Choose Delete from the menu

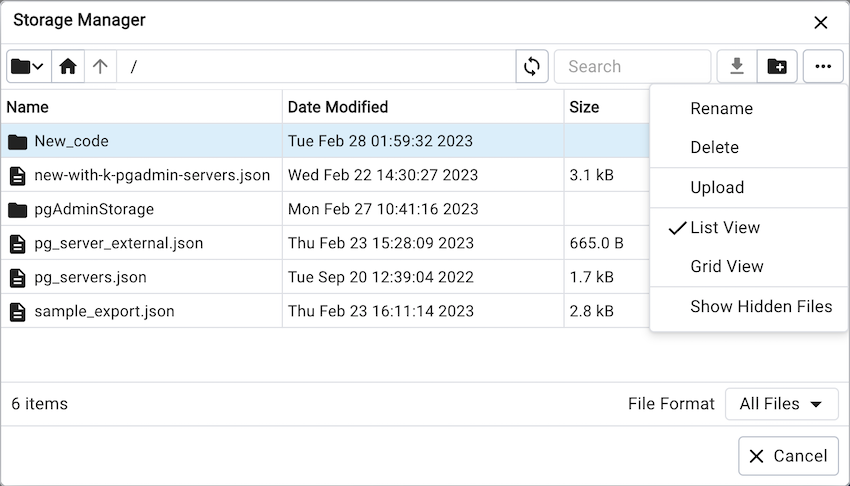coord(714,148)
